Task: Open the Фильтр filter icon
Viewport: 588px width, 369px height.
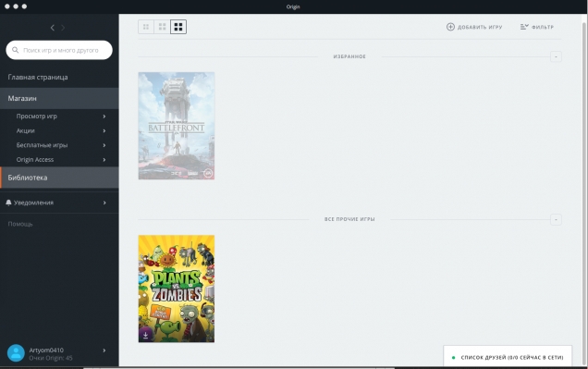Action: click(x=524, y=27)
